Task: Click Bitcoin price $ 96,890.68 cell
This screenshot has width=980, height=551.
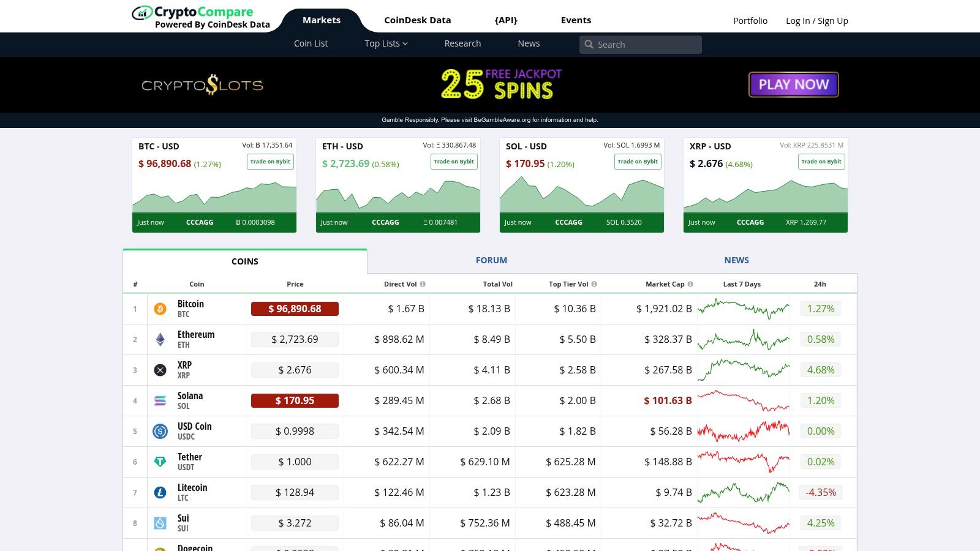Action: (x=295, y=309)
